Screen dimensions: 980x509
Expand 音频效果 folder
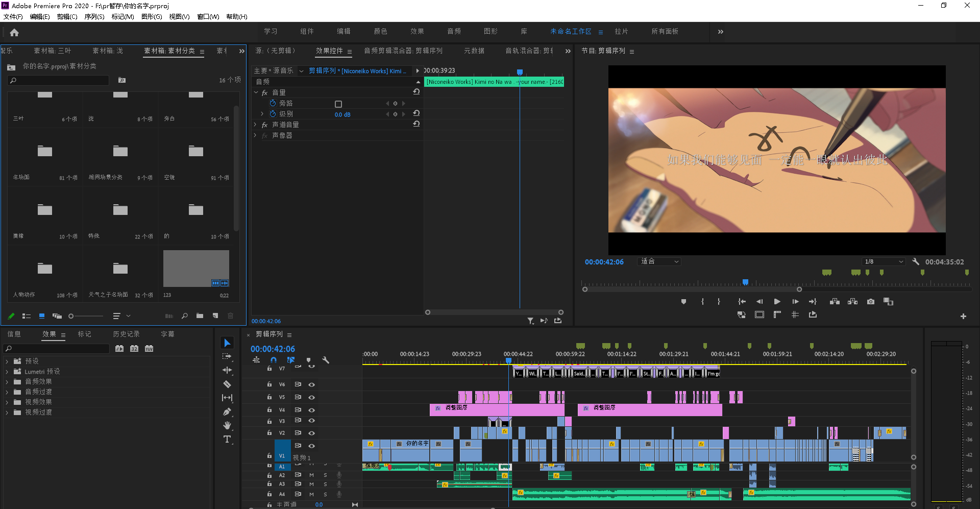(x=7, y=381)
